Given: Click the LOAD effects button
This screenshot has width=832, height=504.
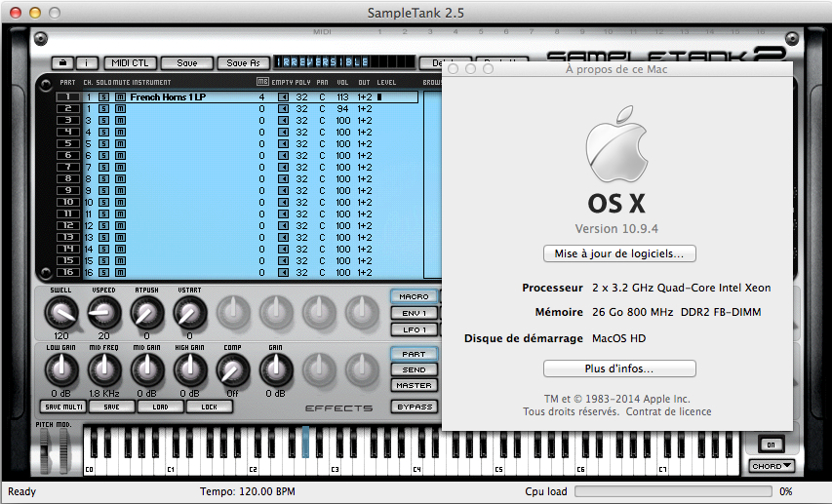Looking at the screenshot, I should [160, 407].
